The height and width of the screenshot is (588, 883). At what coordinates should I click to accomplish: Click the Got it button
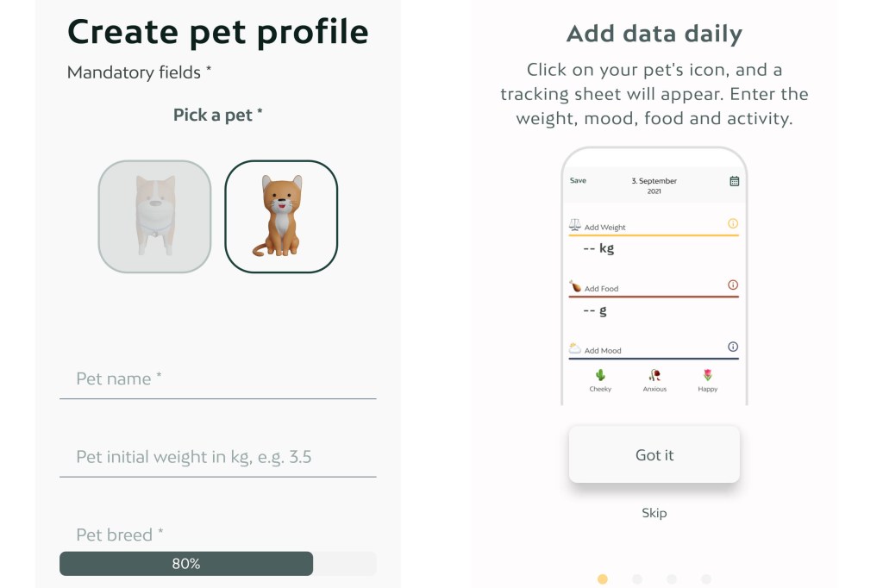click(x=654, y=454)
